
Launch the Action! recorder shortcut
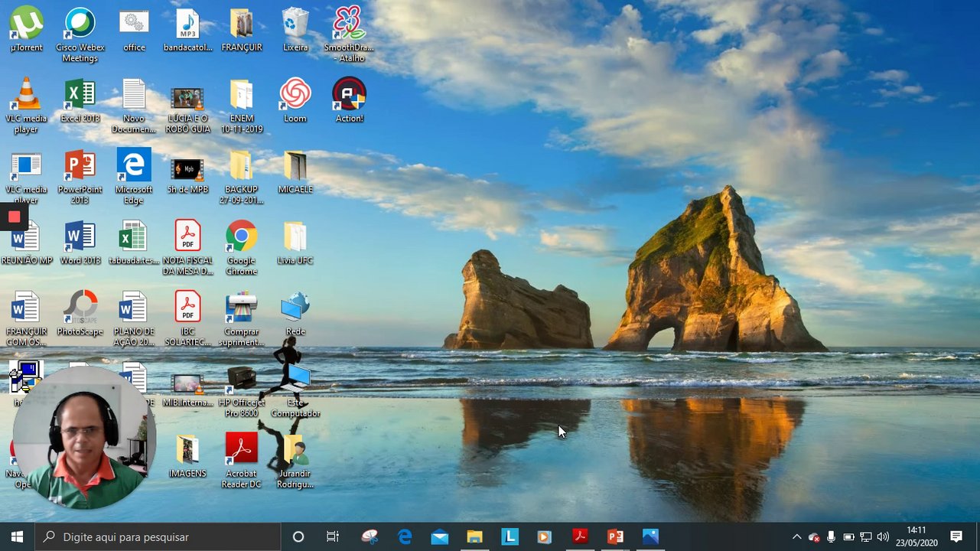(x=349, y=101)
